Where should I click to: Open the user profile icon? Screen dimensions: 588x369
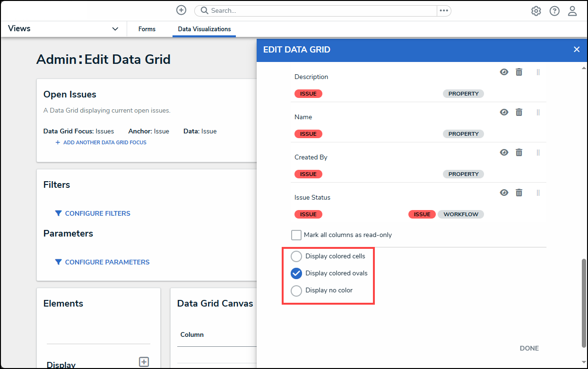(x=572, y=11)
